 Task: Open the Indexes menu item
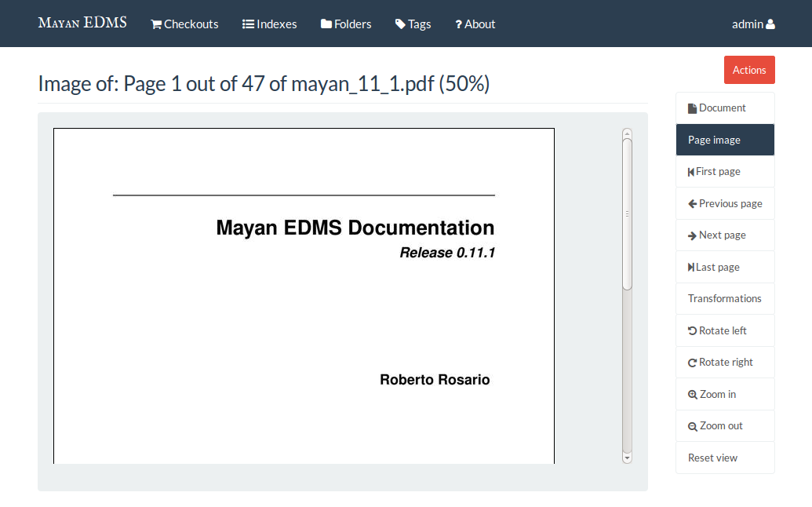269,24
